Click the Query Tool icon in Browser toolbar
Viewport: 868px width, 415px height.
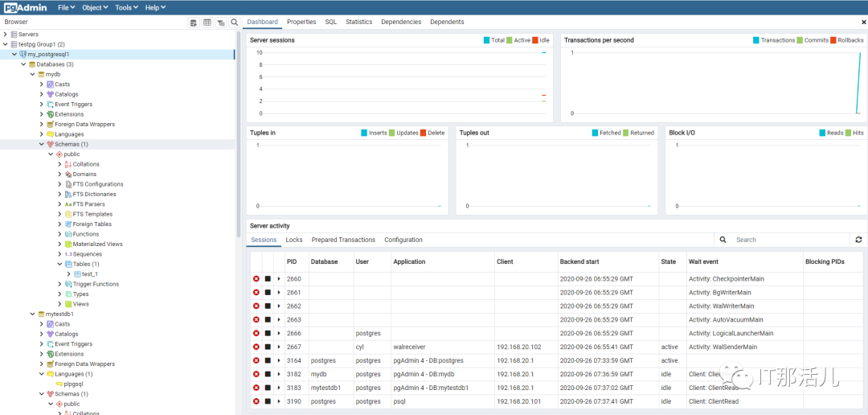point(193,23)
